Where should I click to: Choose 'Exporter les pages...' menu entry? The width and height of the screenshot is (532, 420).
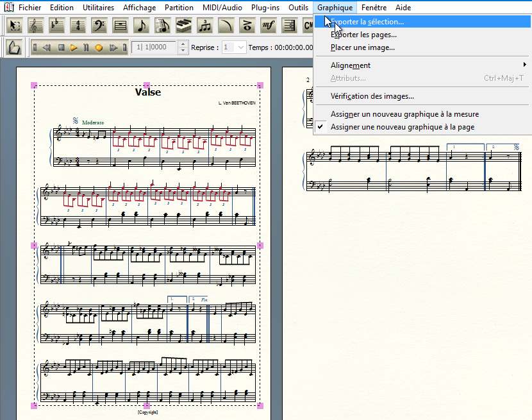click(363, 35)
